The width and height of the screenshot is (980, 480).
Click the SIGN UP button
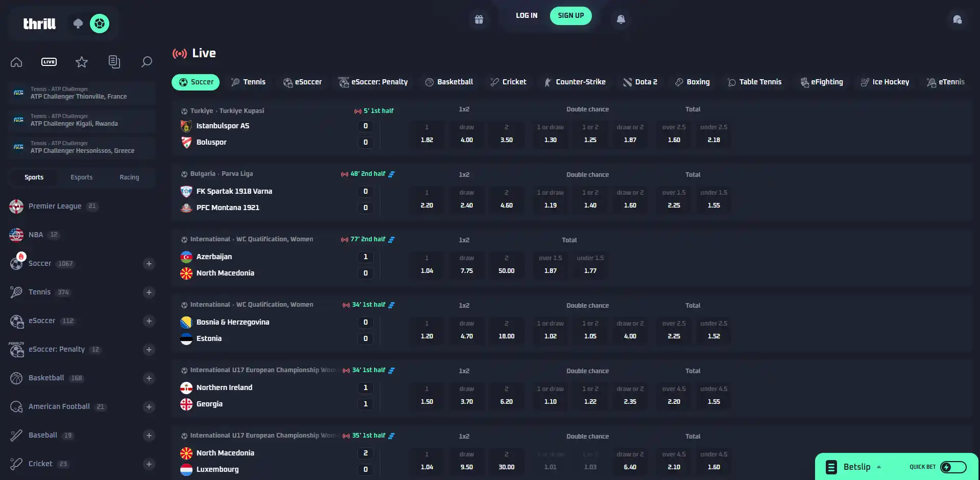pyautogui.click(x=570, y=15)
